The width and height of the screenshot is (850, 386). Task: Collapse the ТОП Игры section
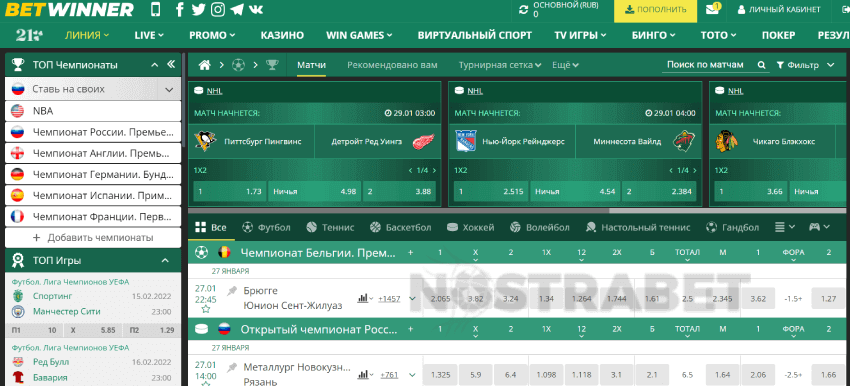[165, 261]
